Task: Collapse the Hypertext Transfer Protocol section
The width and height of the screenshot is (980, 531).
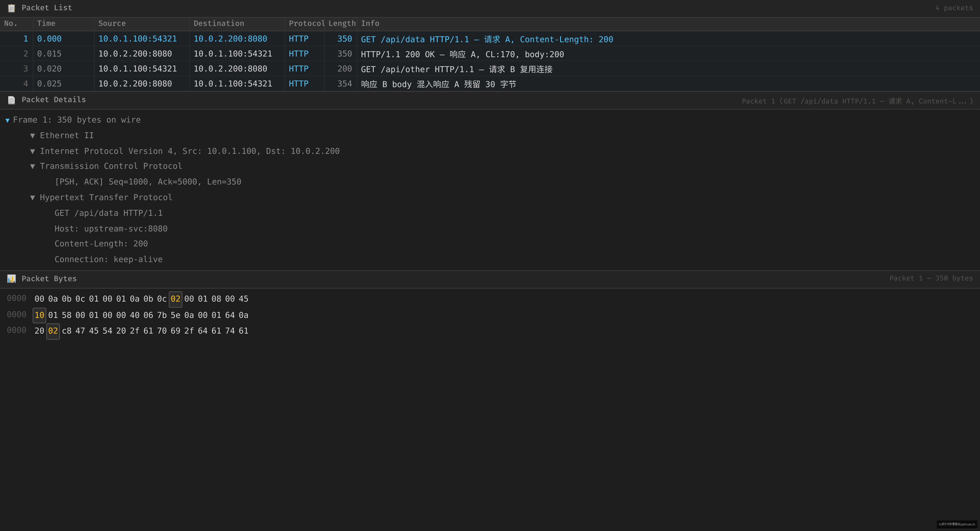Action: [x=32, y=198]
